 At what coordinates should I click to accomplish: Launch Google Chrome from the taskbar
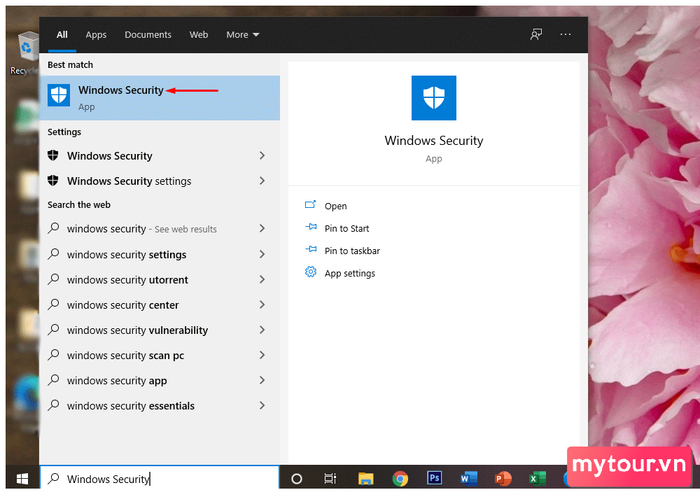tap(400, 479)
